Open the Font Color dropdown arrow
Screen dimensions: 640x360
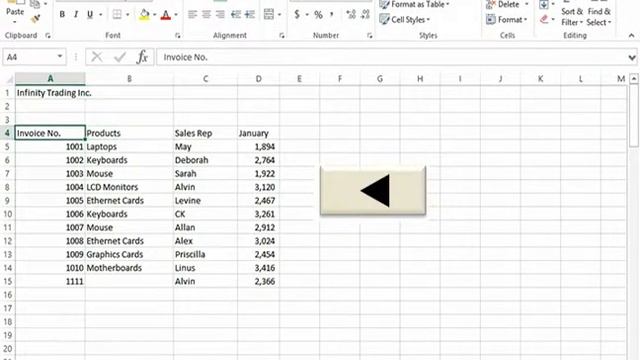click(x=176, y=15)
